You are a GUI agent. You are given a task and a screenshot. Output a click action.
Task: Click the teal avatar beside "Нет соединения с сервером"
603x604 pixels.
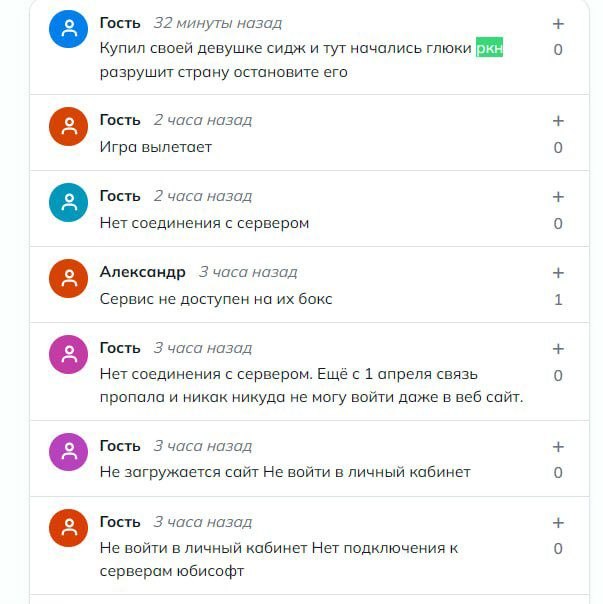click(69, 202)
